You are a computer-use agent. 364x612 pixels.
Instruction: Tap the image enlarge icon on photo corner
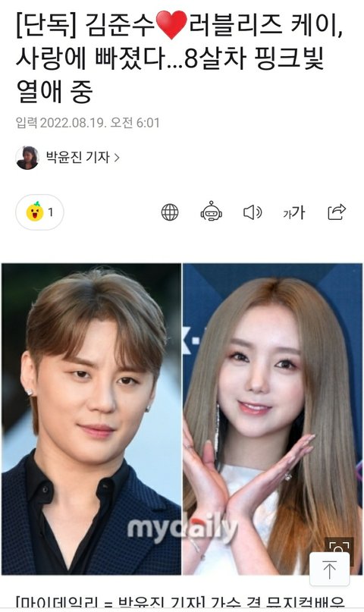pyautogui.click(x=339, y=548)
